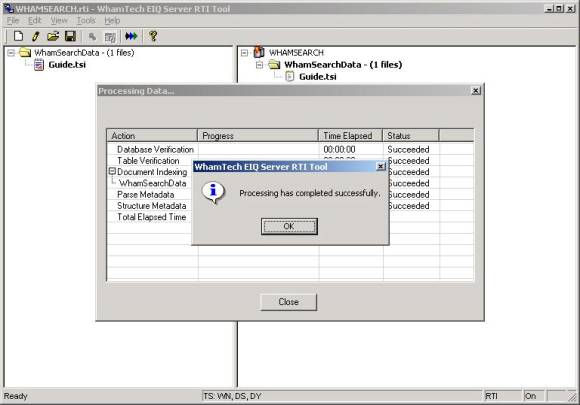Click the pencil Edit toolbar icon
Viewport: 580px width, 405px height.
pos(36,36)
